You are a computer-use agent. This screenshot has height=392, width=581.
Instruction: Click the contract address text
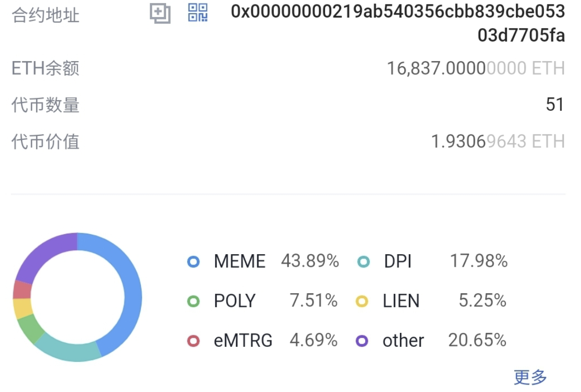(398, 24)
